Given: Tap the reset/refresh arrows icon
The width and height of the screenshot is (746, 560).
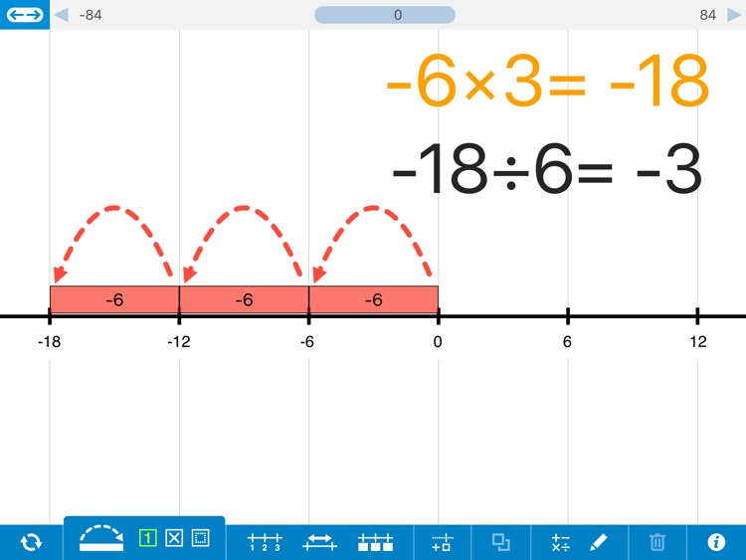Looking at the screenshot, I should 31,542.
